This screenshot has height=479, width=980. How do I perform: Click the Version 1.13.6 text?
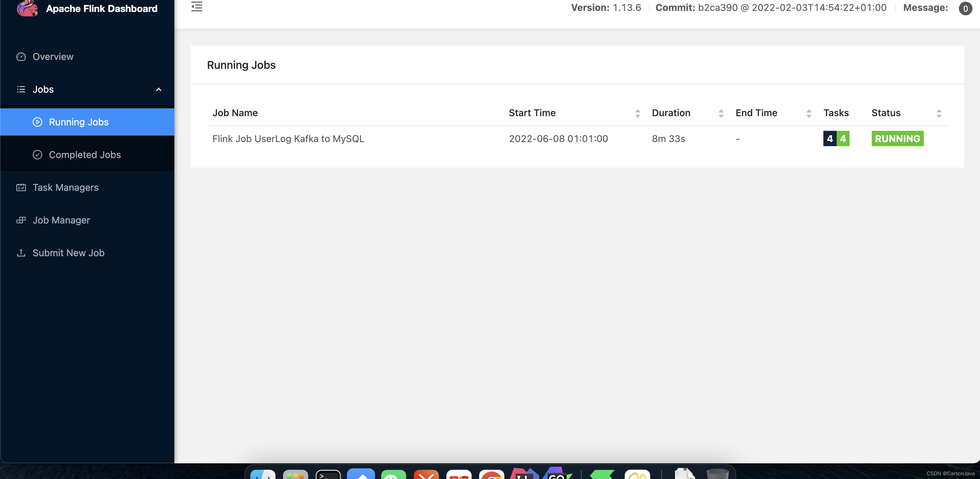tap(606, 7)
